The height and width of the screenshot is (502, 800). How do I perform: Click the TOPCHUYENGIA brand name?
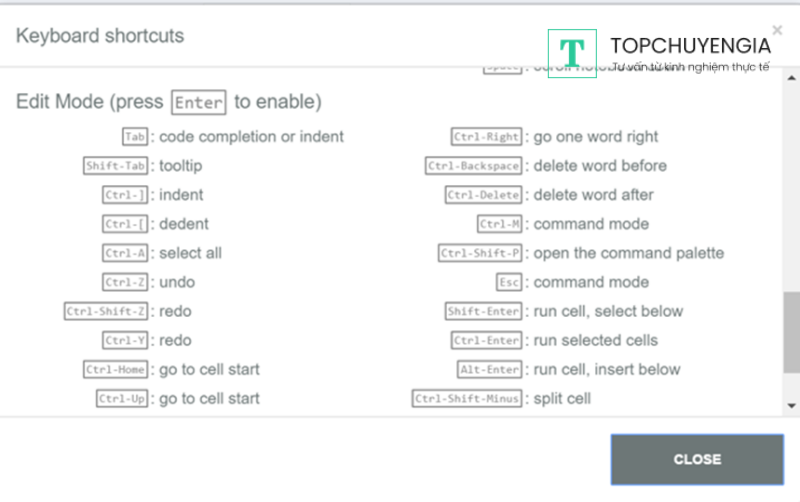tap(690, 46)
